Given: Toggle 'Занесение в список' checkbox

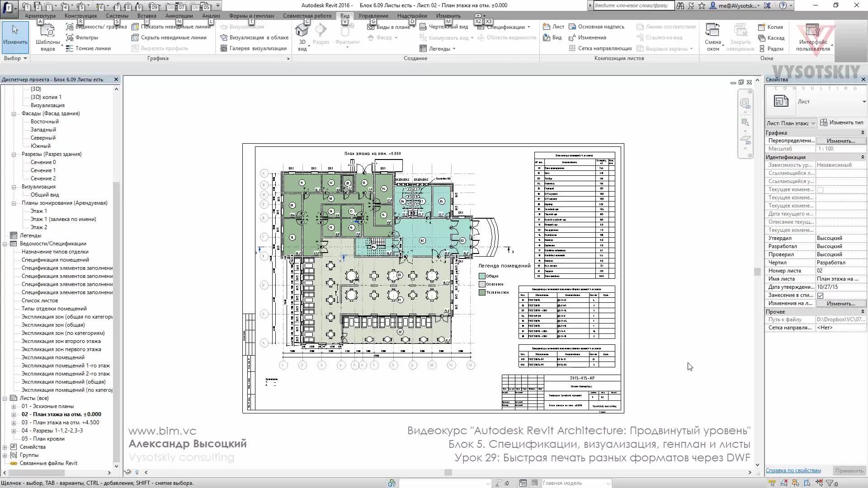Looking at the screenshot, I should coord(820,296).
